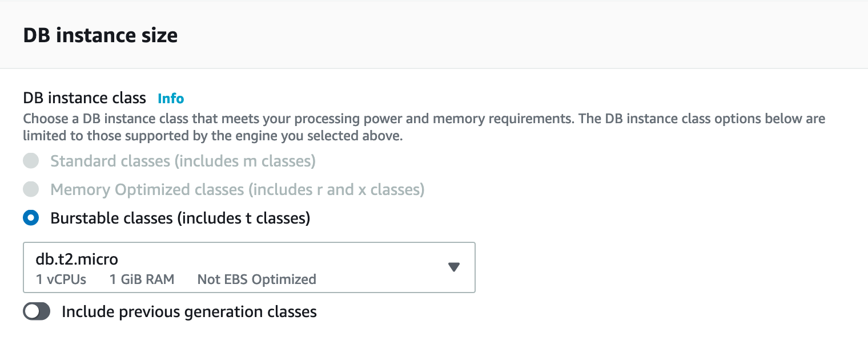Viewport: 868px width, 345px height.
Task: Click the gray header bar beside the heading
Action: point(514,35)
